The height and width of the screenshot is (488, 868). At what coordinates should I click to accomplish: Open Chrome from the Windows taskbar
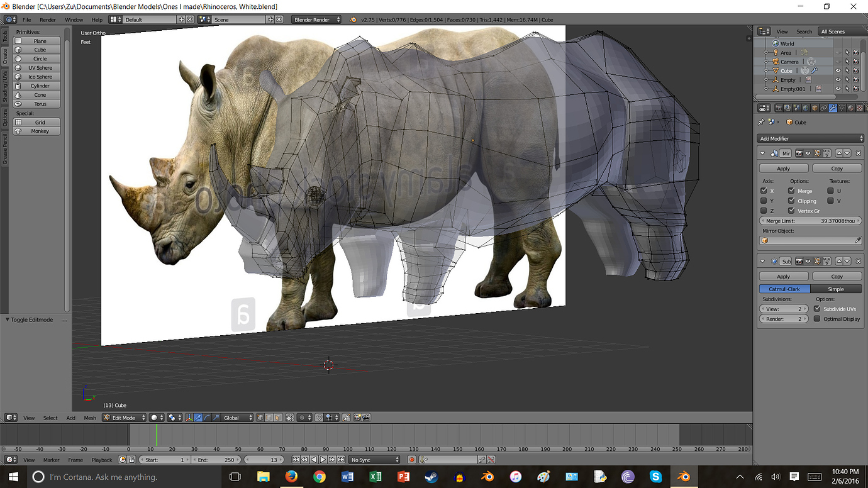319,477
